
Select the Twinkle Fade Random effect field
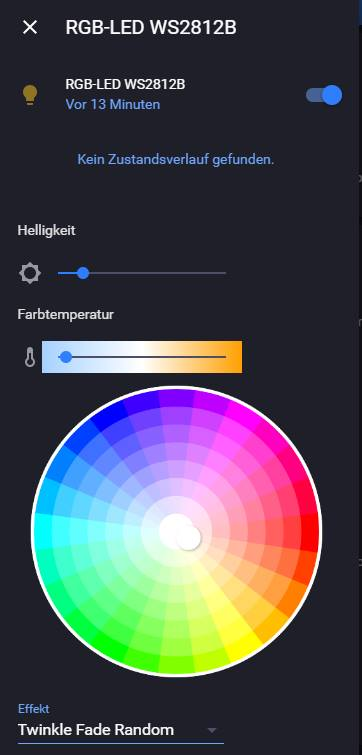120,730
